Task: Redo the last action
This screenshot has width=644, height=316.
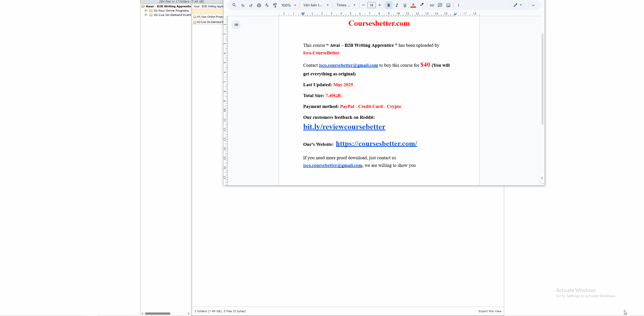Action: click(x=251, y=5)
